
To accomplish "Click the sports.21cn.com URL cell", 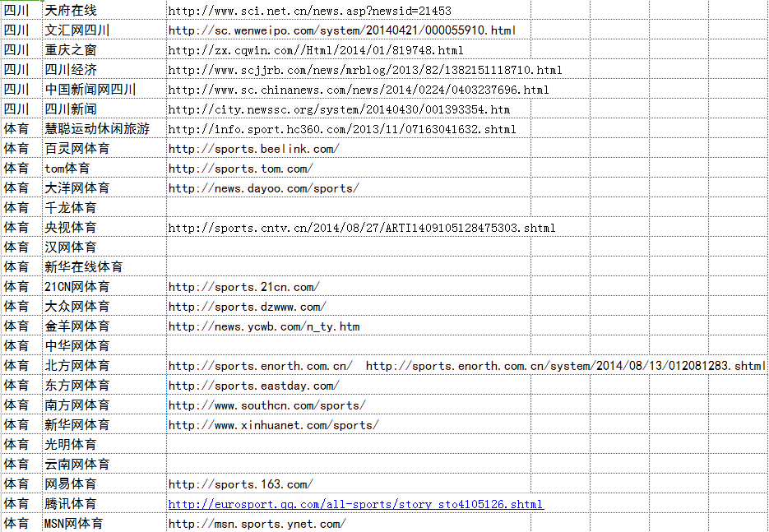I will [349, 286].
